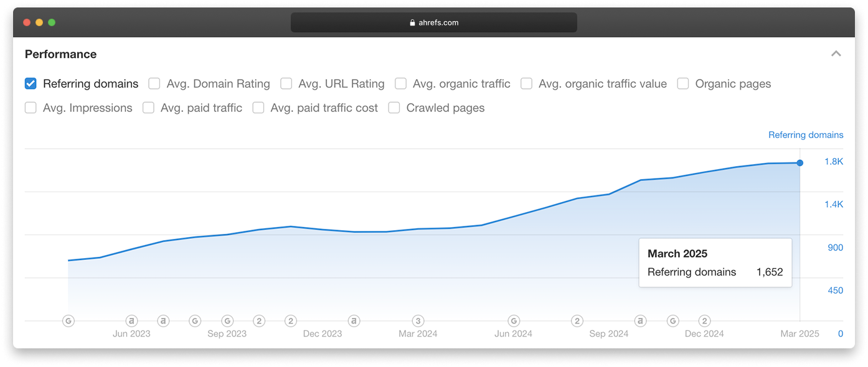
Task: Click the lock icon in the address bar
Action: point(412,23)
